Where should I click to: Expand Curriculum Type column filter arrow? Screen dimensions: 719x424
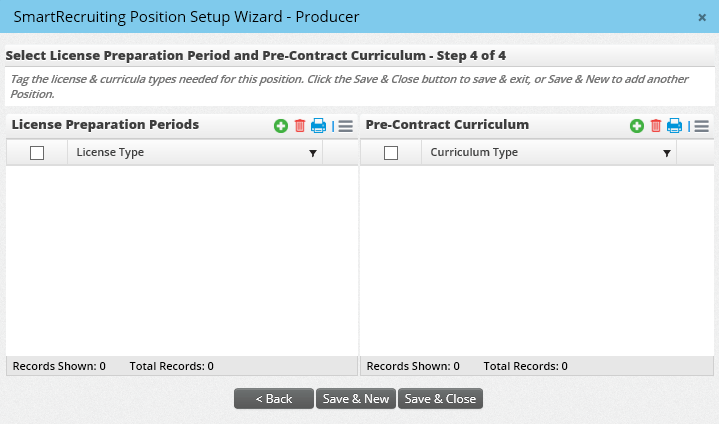tap(666, 153)
